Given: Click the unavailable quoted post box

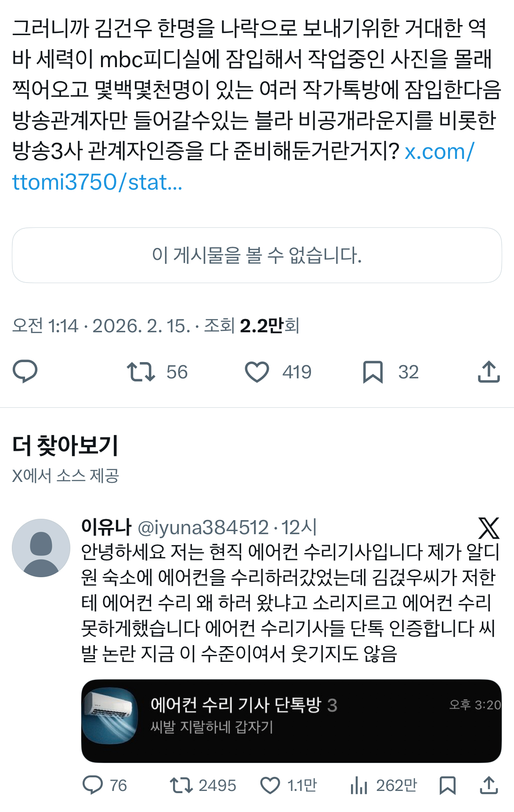Looking at the screenshot, I should coord(257,255).
